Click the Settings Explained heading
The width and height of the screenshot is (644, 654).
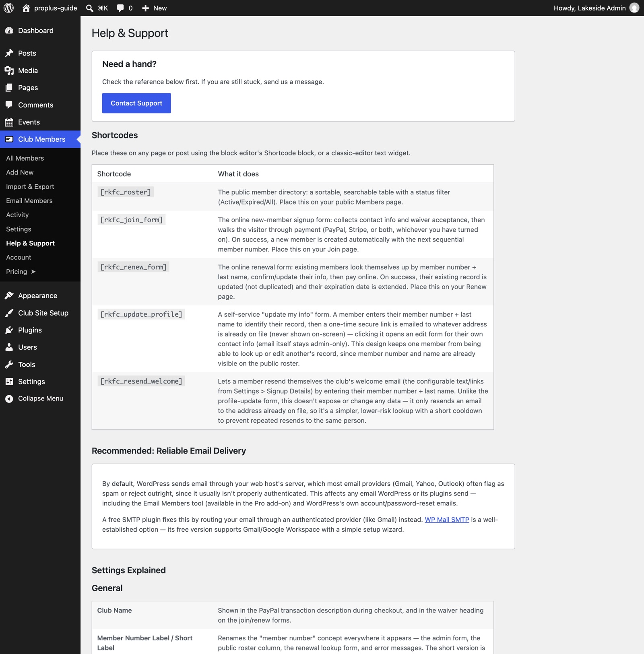pos(129,570)
